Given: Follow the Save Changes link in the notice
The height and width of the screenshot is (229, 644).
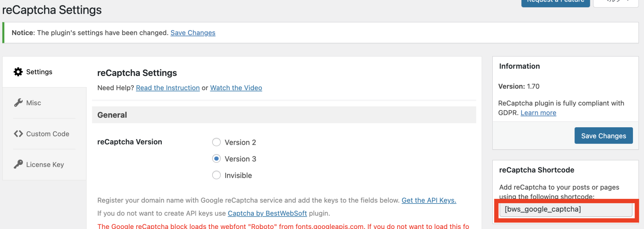Looking at the screenshot, I should 193,33.
